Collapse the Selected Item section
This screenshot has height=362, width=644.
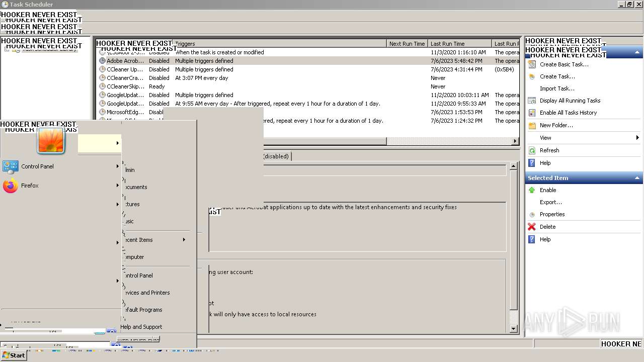637,178
